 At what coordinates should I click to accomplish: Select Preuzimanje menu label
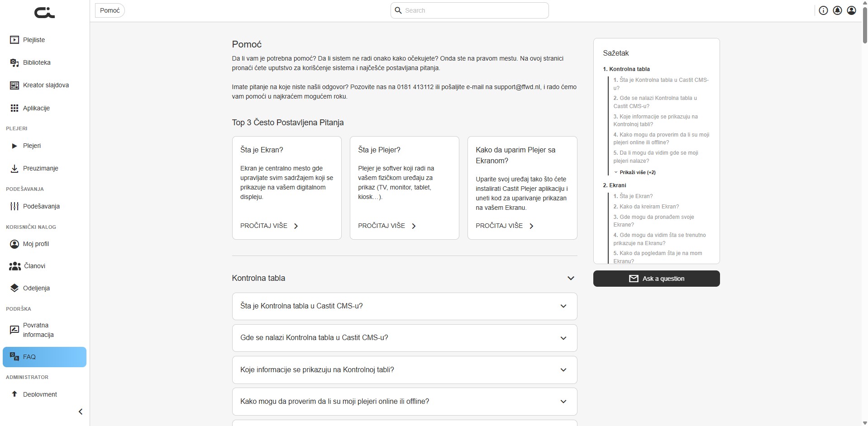[41, 168]
